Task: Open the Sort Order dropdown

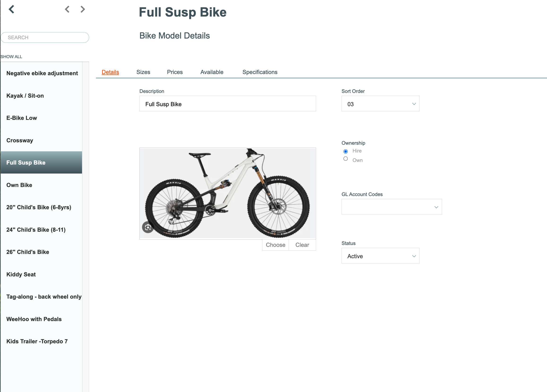Action: (x=380, y=104)
